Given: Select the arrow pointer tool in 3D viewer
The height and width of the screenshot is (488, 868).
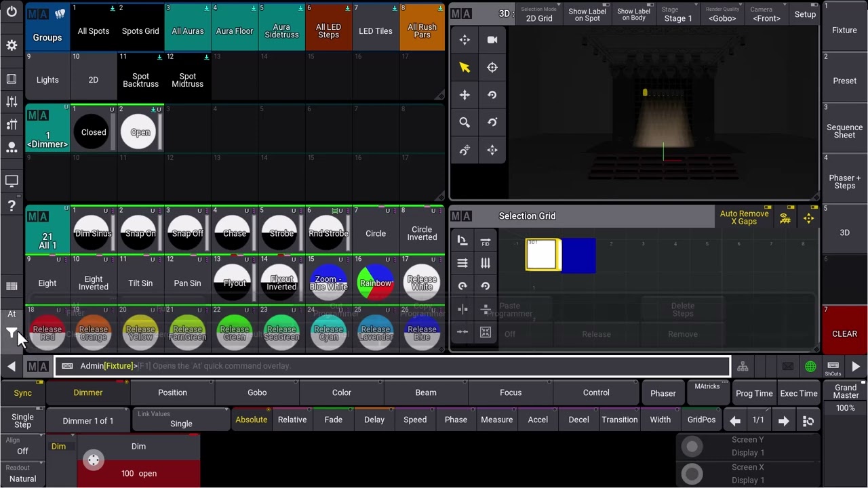Looking at the screenshot, I should 465,67.
